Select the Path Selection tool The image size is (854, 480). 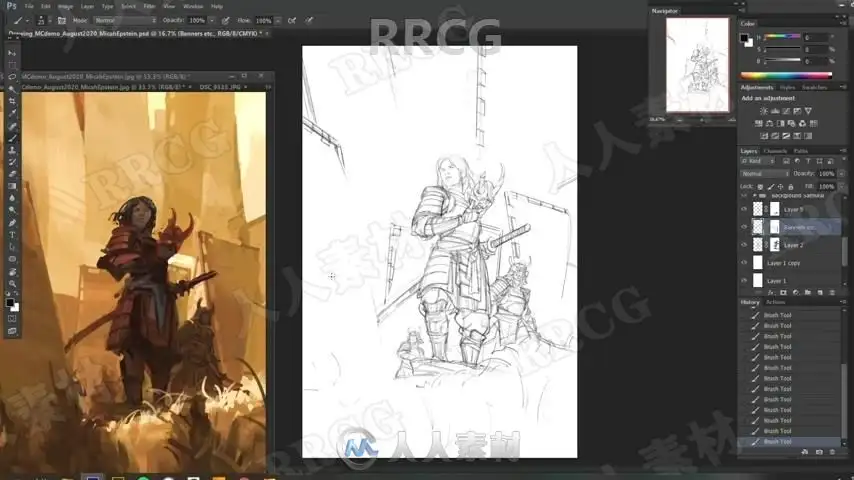[x=12, y=247]
